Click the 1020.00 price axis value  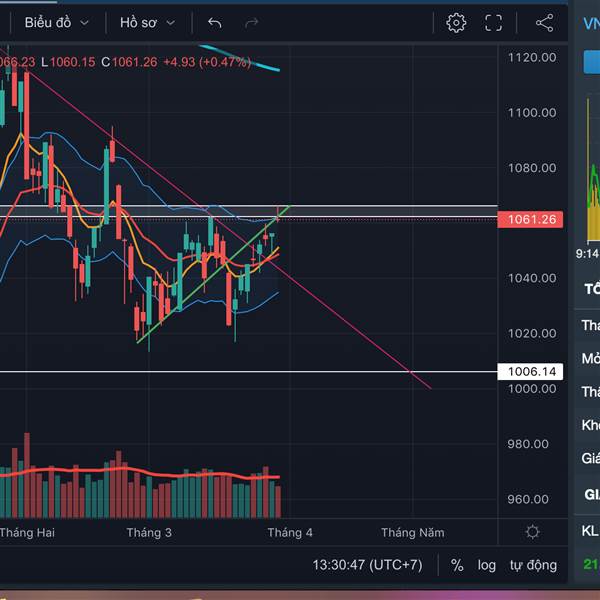(532, 333)
